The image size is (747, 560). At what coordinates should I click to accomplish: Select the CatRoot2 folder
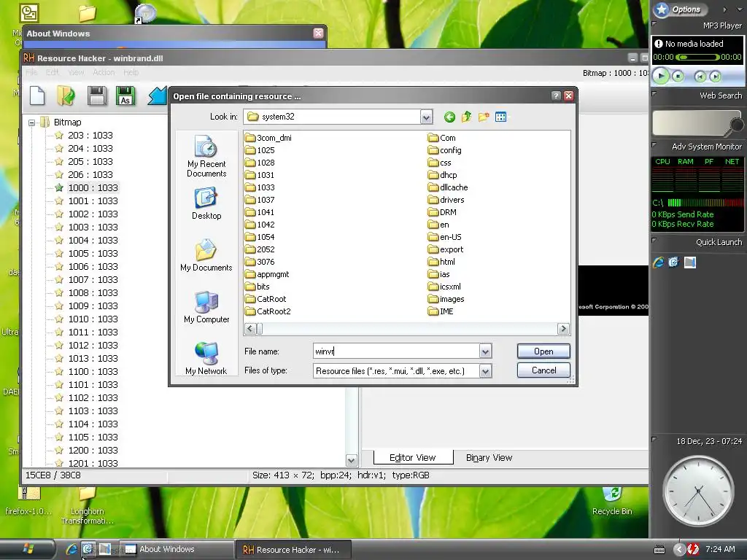pos(268,311)
